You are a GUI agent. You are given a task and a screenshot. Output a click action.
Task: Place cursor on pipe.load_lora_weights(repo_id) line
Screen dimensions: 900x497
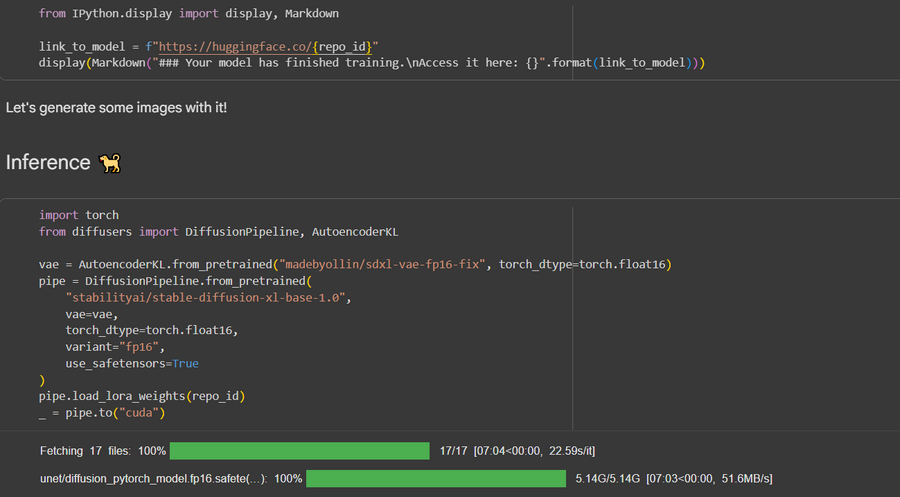(142, 396)
